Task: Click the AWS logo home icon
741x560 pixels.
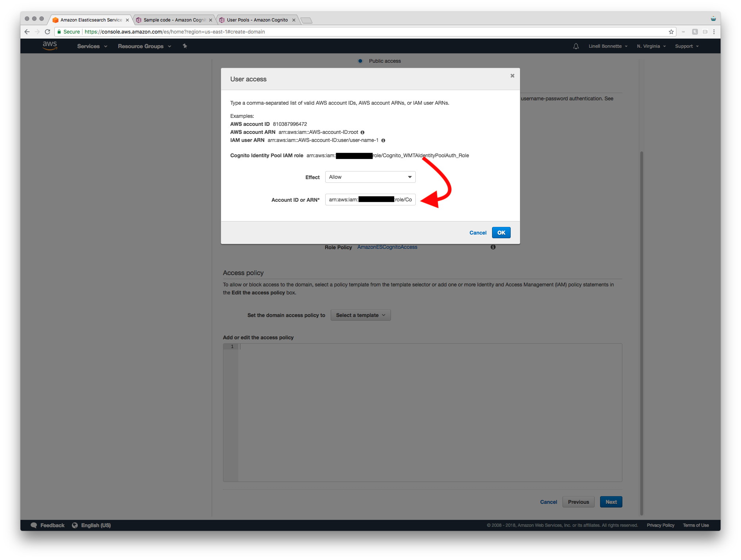Action: click(x=50, y=46)
